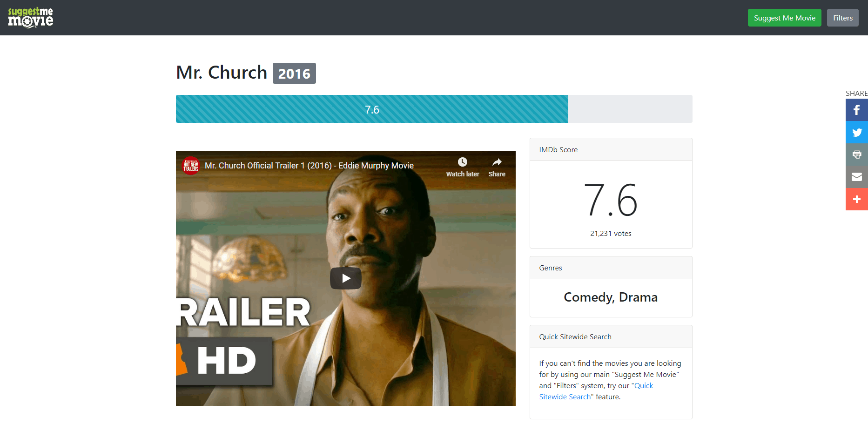Share via email envelope icon
The image size is (868, 437).
coord(856,177)
